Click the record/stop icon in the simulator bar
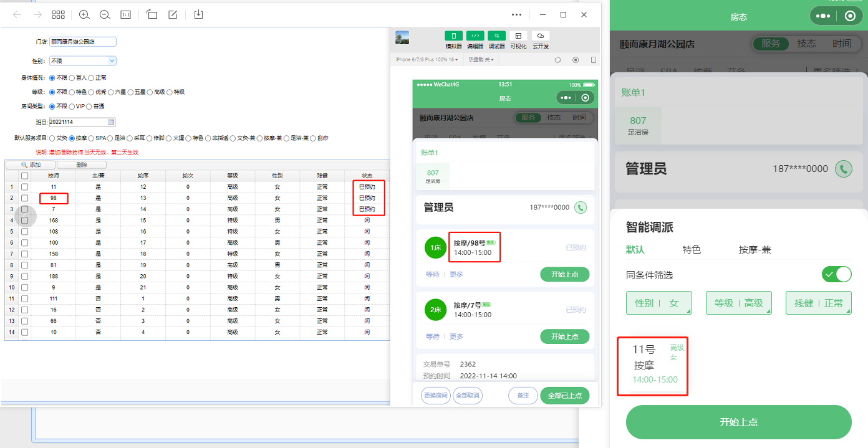This screenshot has width=868, height=448. pyautogui.click(x=576, y=60)
